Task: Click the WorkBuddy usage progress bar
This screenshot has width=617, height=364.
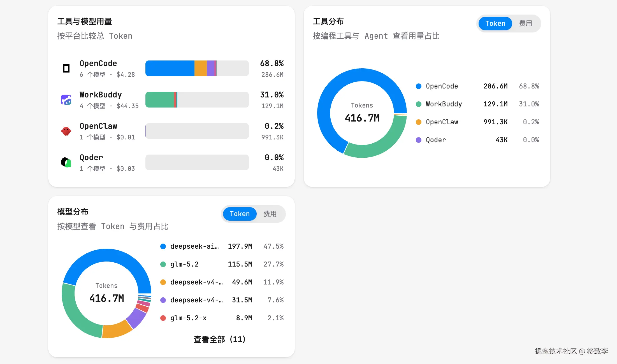Action: [x=197, y=100]
